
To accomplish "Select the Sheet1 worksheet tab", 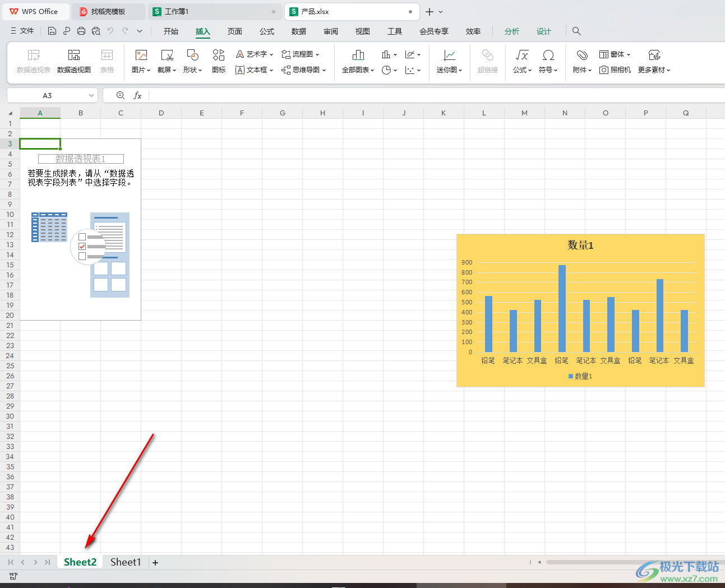I will (126, 562).
